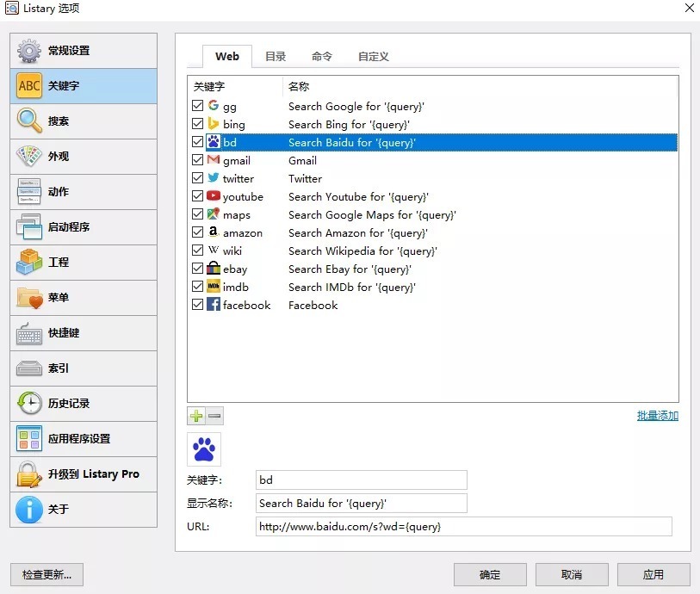Viewport: 700px width, 594px height.
Task: Switch to the 目录 tab
Action: coord(276,57)
